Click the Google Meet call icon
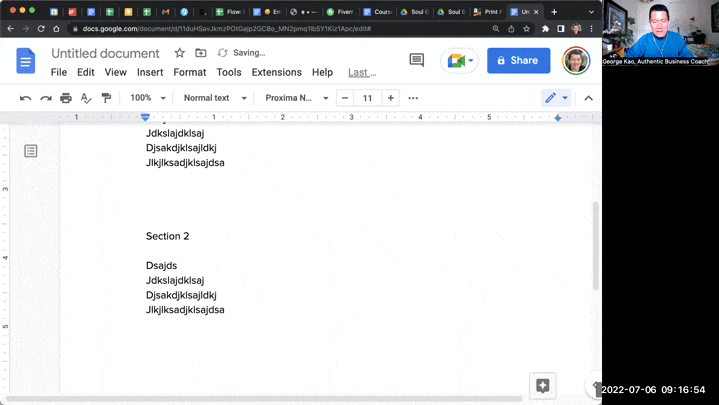 coord(459,61)
